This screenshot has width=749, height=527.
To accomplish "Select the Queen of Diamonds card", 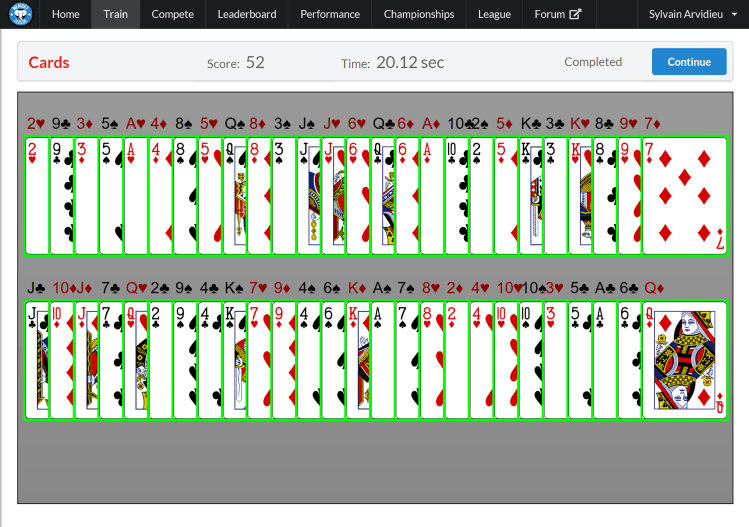I will pyautogui.click(x=684, y=360).
